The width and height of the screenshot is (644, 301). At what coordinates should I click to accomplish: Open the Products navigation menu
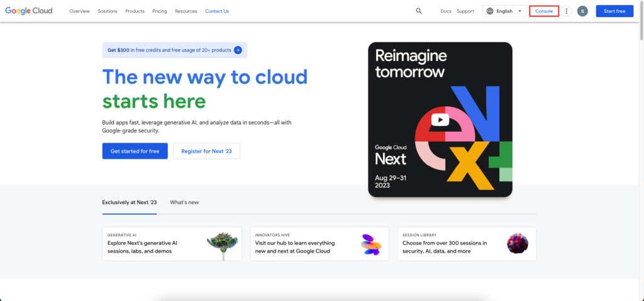click(x=135, y=11)
